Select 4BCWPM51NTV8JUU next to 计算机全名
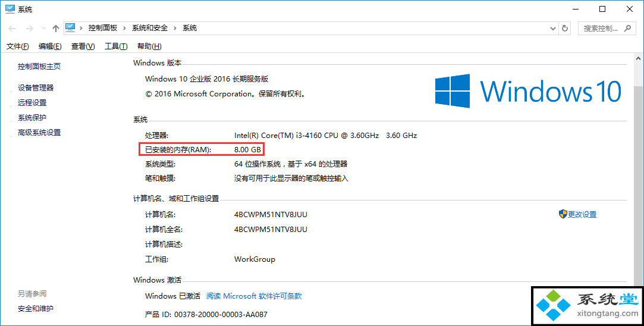644x326 pixels. coord(271,230)
